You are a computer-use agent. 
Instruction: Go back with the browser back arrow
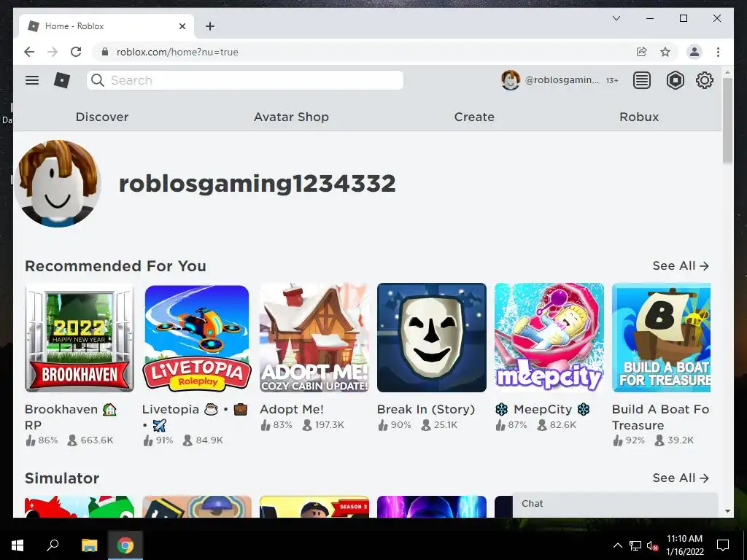click(29, 52)
